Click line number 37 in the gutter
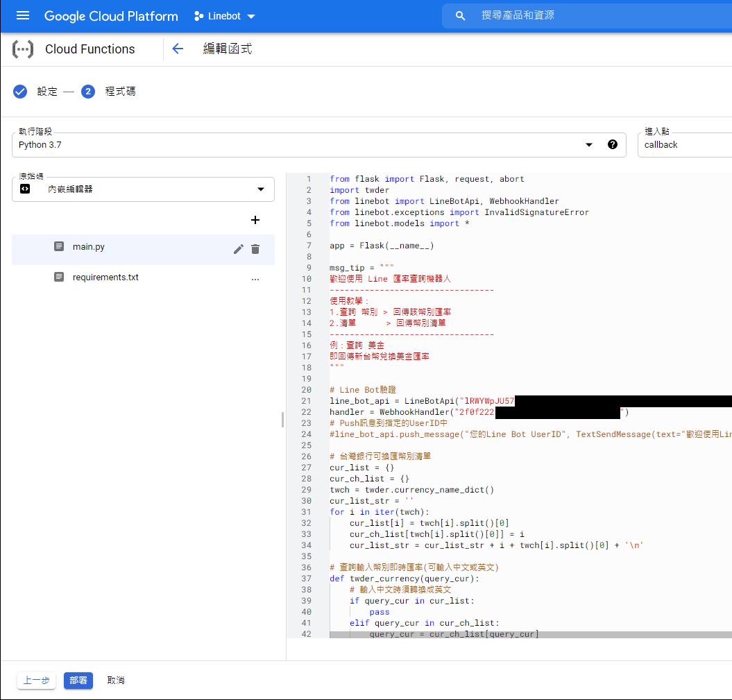 tap(306, 579)
